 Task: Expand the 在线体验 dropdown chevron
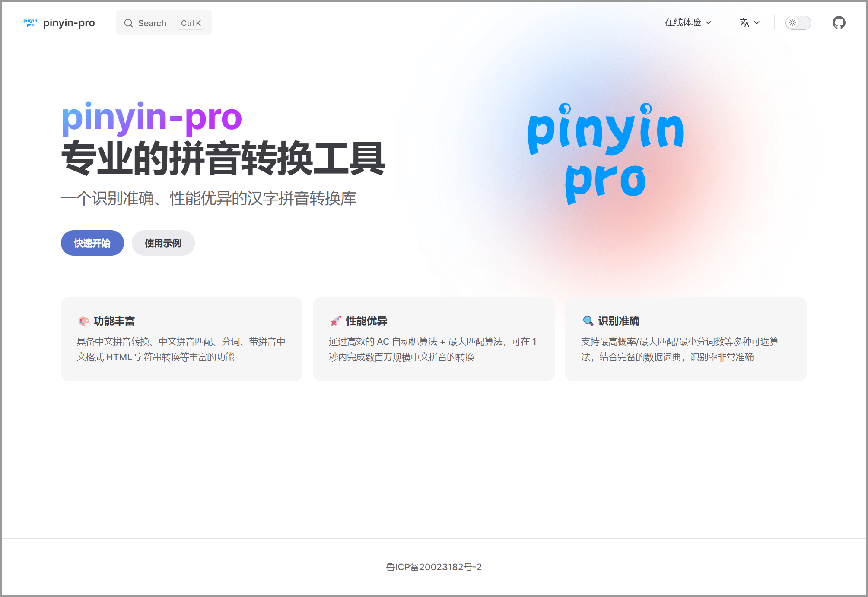point(709,23)
